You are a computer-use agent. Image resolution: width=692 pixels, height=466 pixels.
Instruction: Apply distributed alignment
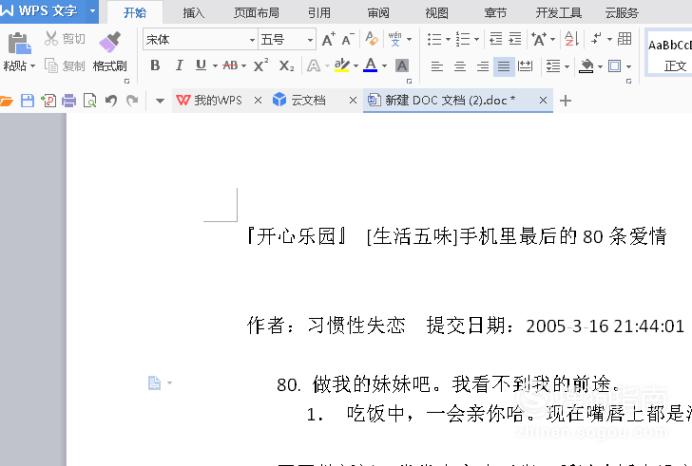(525, 66)
